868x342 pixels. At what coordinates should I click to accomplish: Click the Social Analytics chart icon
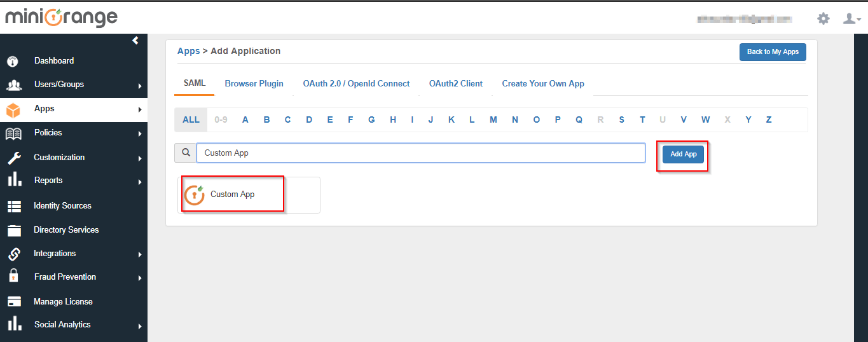pyautogui.click(x=13, y=324)
